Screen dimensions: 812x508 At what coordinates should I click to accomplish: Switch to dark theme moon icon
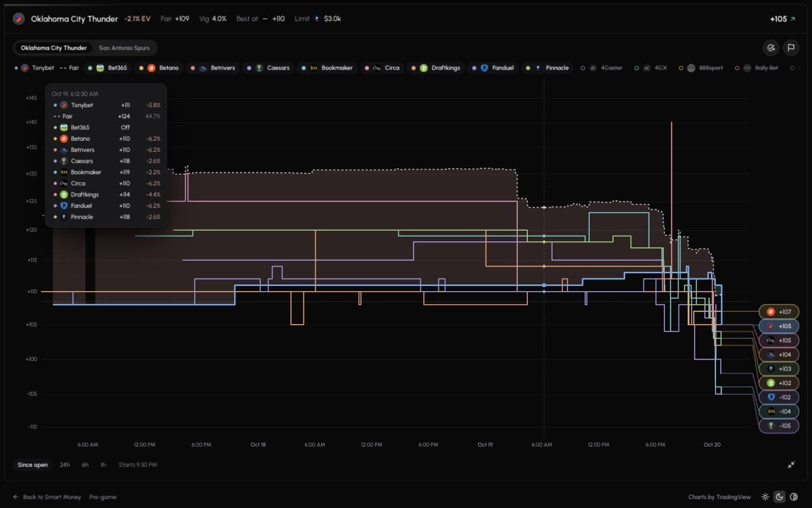(x=780, y=497)
